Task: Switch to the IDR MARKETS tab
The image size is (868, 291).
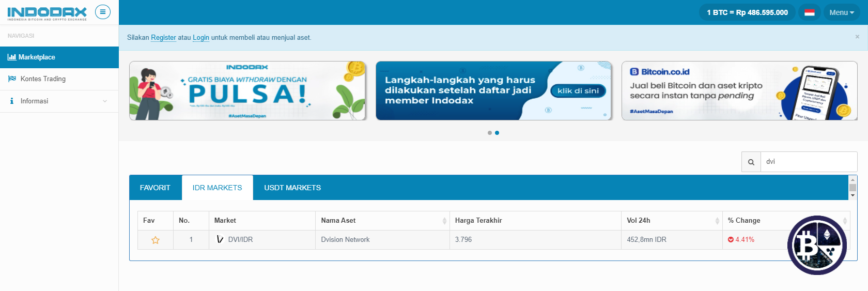Action: [x=218, y=188]
